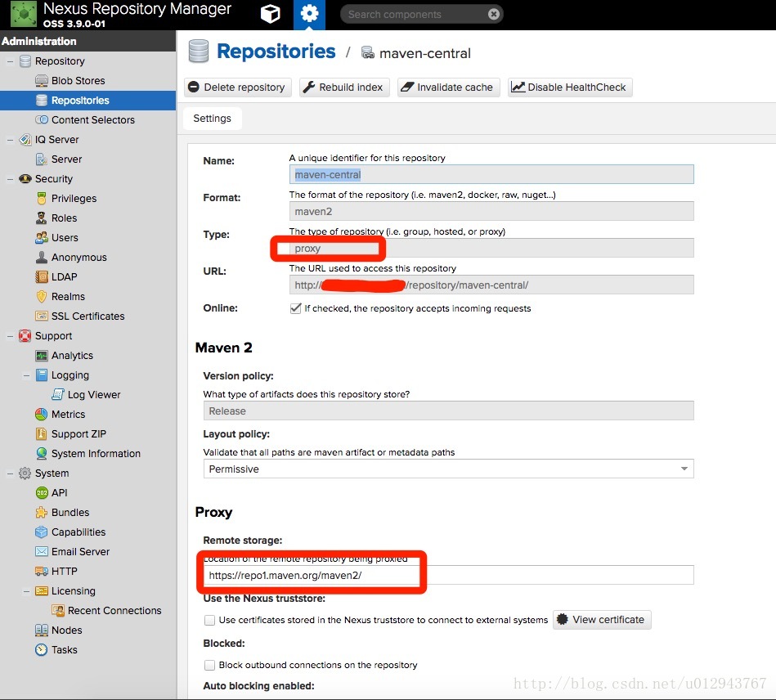The image size is (776, 700).
Task: Click the Capabilities box icon
Action: pyautogui.click(x=42, y=532)
